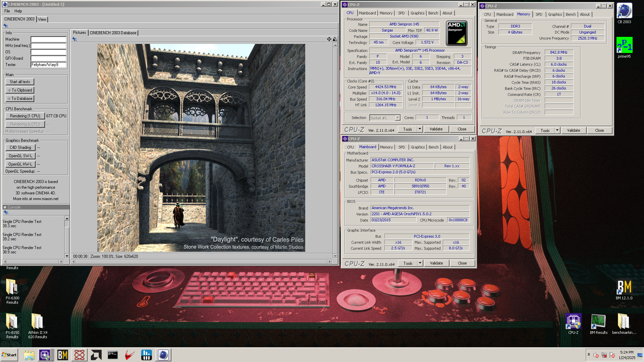Open the FX-6300 Results folder

coord(12,291)
